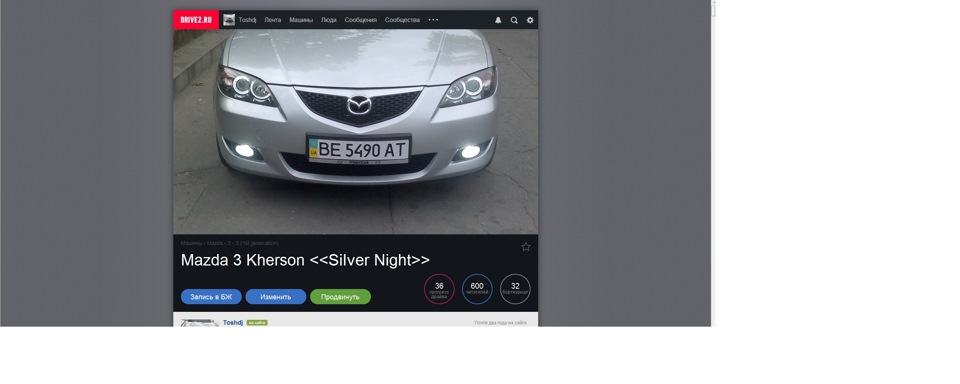Open the Сообщения section

click(x=361, y=20)
